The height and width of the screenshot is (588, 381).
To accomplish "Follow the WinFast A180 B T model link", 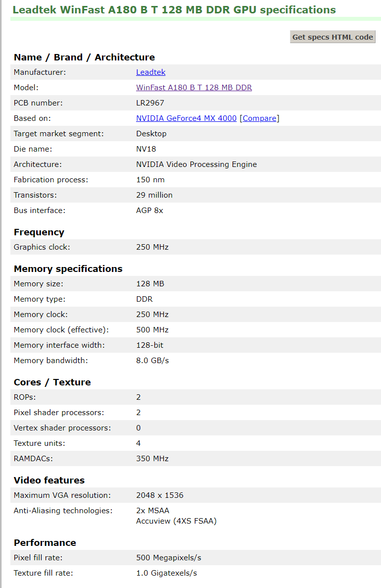I will (194, 88).
